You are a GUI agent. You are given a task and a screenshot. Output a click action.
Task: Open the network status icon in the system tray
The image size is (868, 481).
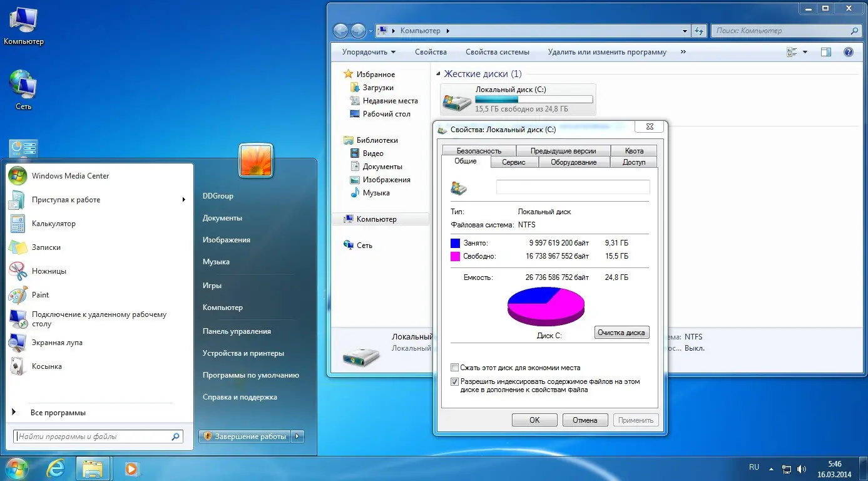787,468
